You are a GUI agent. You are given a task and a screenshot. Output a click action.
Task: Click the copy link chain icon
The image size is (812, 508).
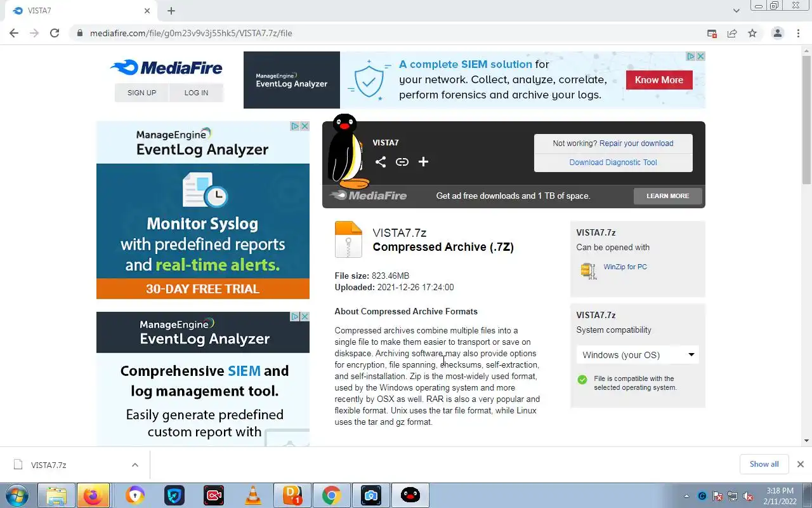pos(402,162)
